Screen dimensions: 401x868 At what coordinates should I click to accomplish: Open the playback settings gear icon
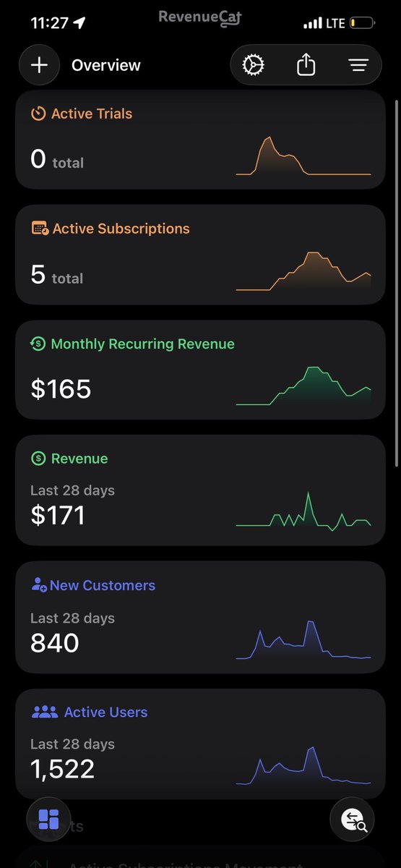pos(254,65)
